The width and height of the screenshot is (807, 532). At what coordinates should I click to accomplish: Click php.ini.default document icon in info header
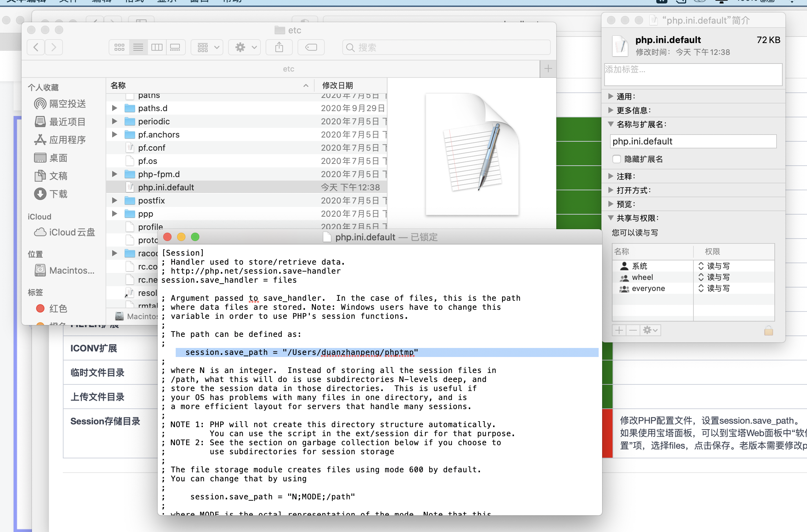click(621, 47)
